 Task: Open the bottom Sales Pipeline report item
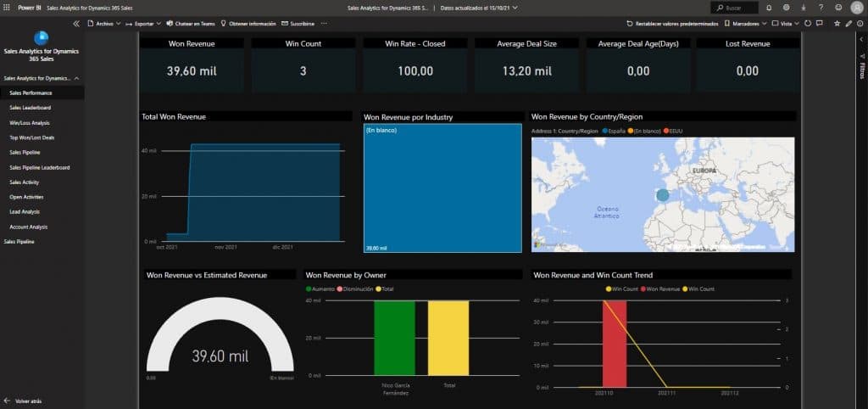click(x=42, y=242)
